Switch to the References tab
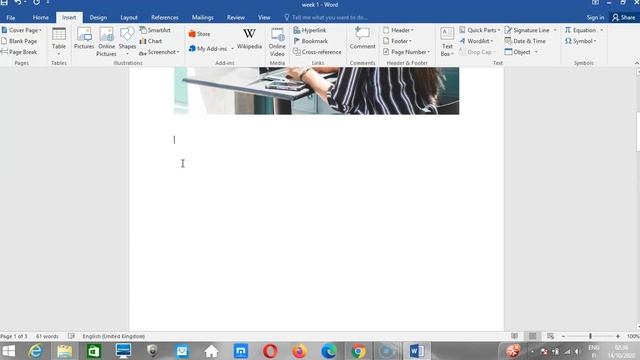The height and width of the screenshot is (360, 640). [164, 18]
